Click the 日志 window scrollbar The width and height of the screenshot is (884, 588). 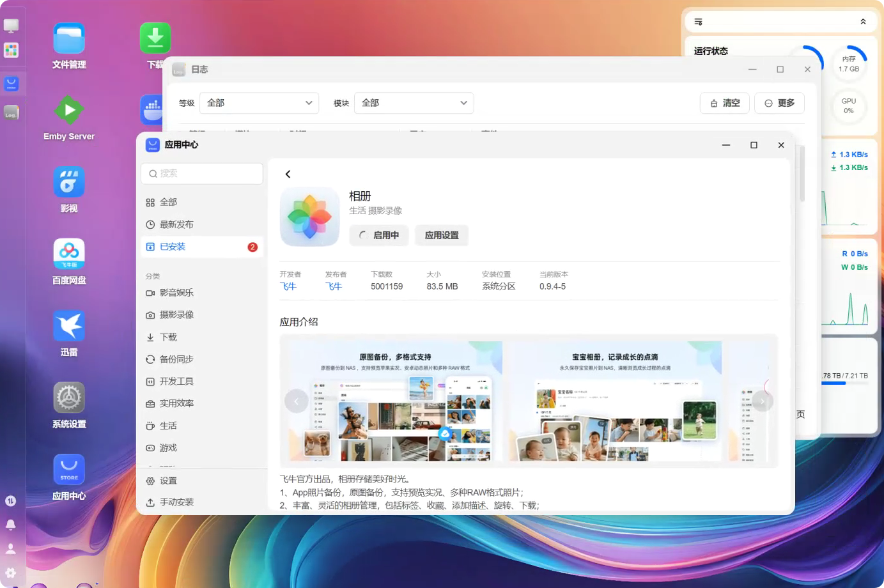point(802,174)
